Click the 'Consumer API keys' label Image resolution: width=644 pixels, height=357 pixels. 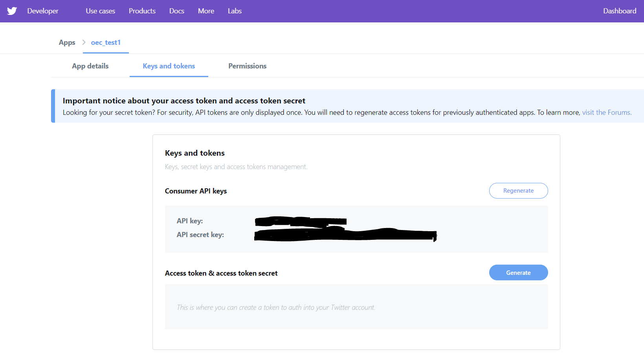tap(196, 191)
